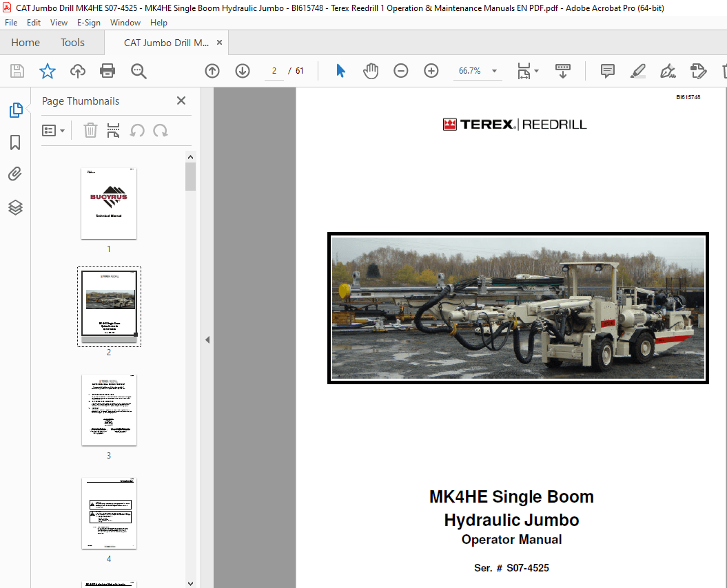Open the Attachments paperclip icon
The height and width of the screenshot is (588, 727).
(15, 174)
